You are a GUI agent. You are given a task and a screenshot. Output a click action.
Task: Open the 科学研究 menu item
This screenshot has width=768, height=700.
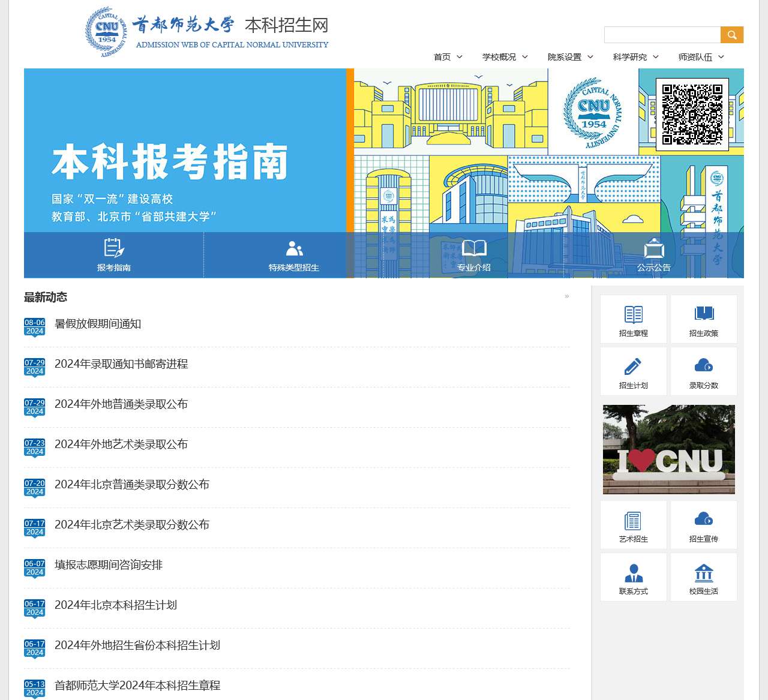click(x=630, y=57)
